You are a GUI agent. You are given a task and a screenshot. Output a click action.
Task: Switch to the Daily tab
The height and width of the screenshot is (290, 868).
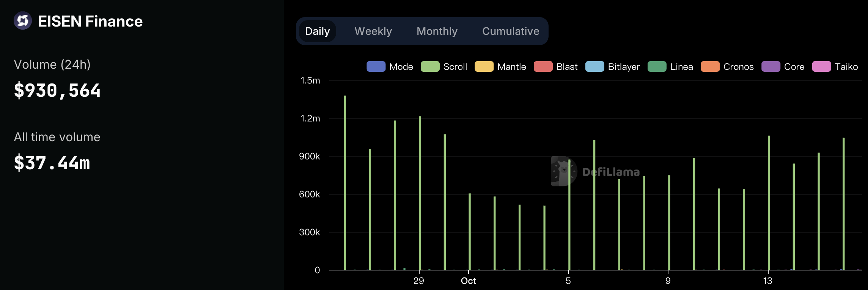(x=317, y=31)
